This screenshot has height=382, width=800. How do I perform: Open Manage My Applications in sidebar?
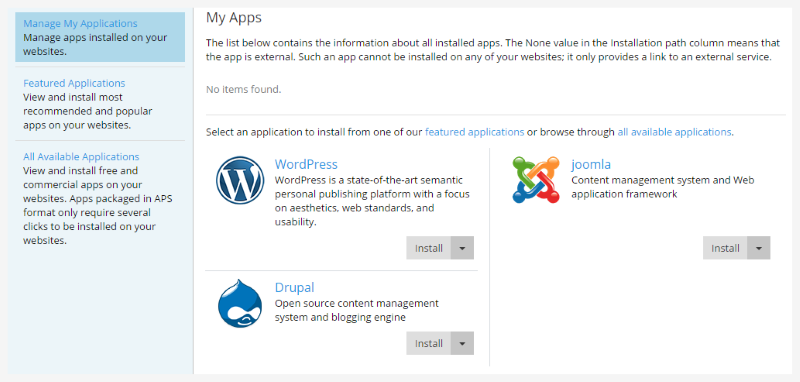point(80,23)
